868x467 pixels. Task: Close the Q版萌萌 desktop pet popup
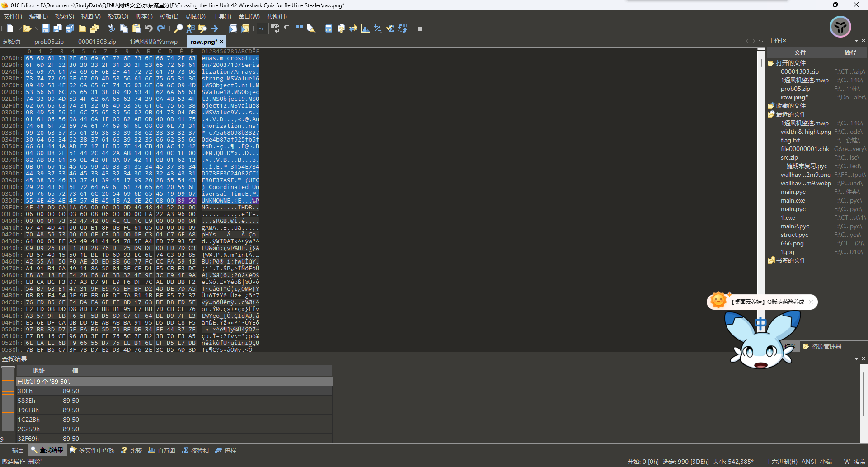coord(812,302)
